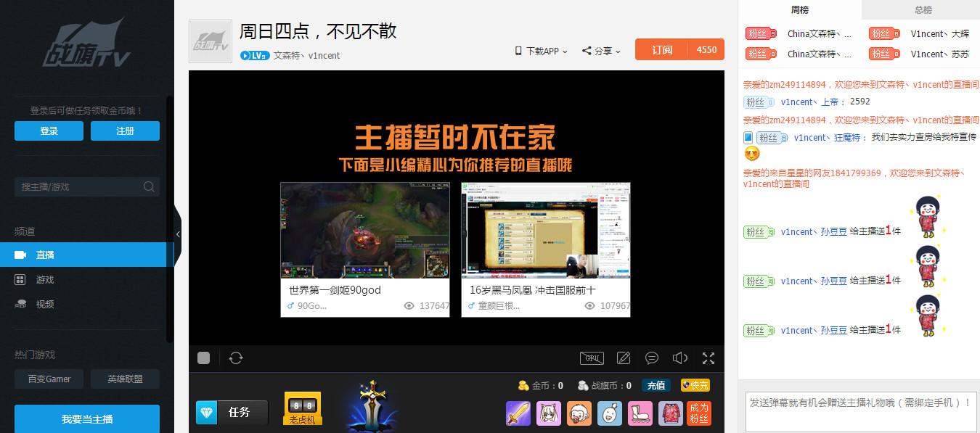Click the search magnifier icon

point(149,186)
